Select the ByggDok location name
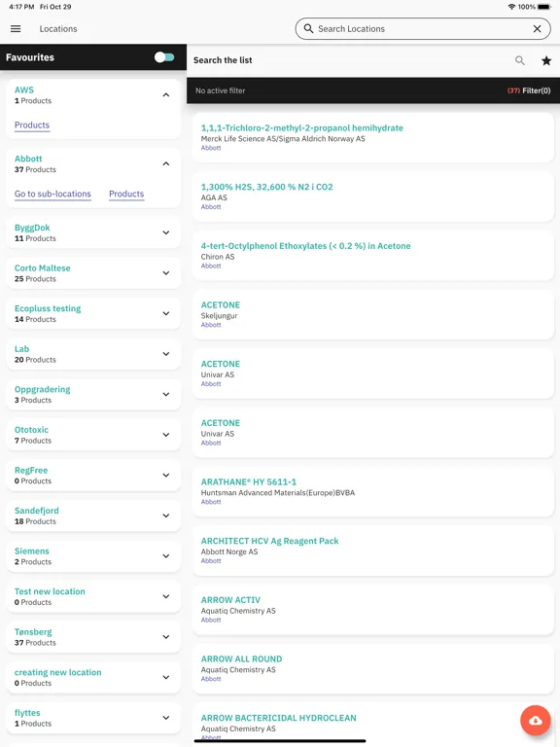The width and height of the screenshot is (560, 747). pos(32,228)
